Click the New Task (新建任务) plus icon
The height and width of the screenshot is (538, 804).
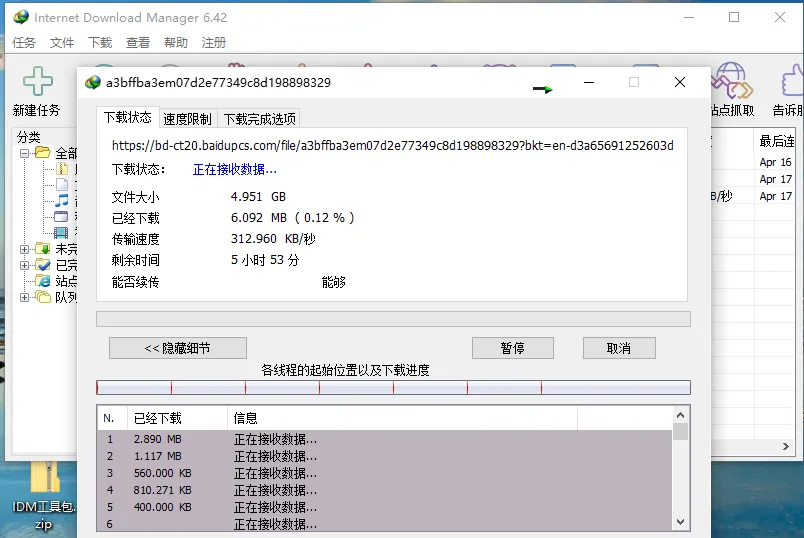tap(37, 81)
